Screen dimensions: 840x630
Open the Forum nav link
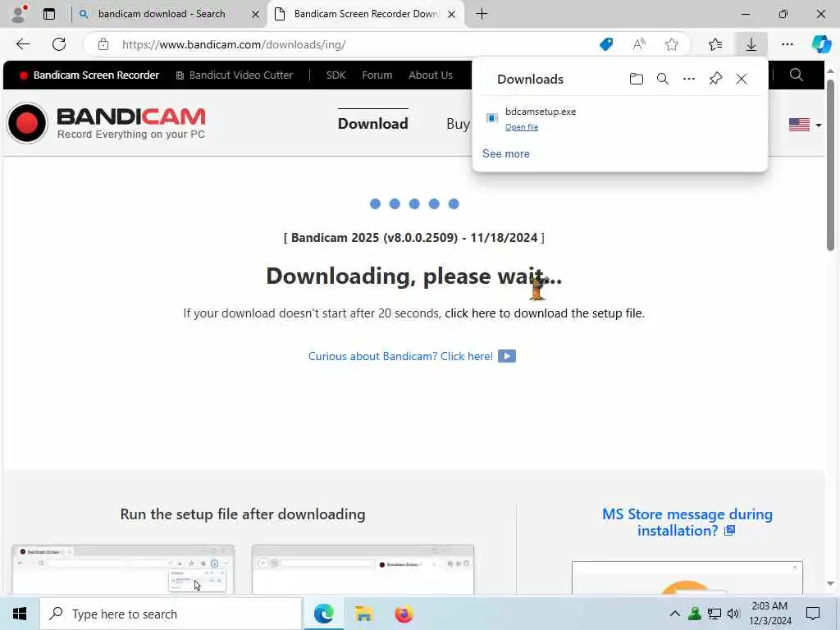(377, 75)
